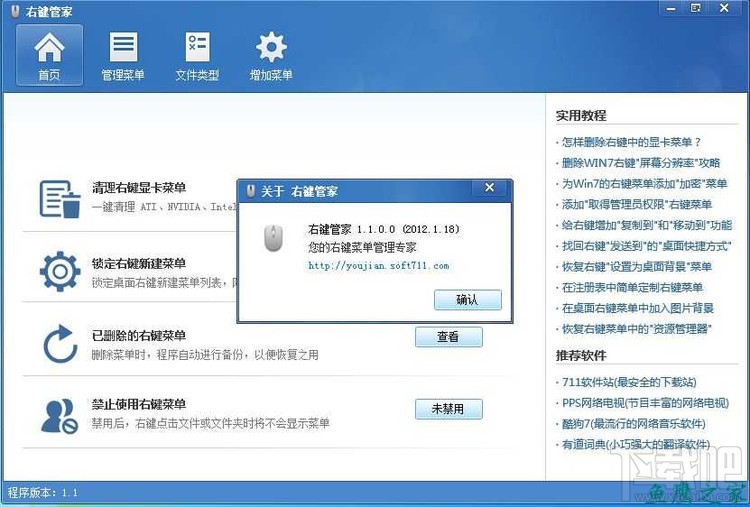Click the 锁定右键新建菜单 heading
This screenshot has width=750, height=507.
click(x=139, y=263)
